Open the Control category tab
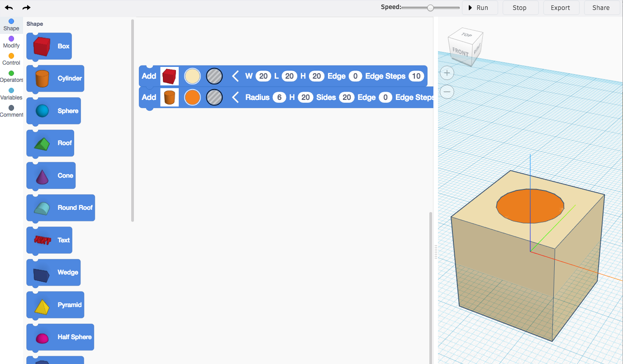The width and height of the screenshot is (623, 364). pyautogui.click(x=11, y=59)
